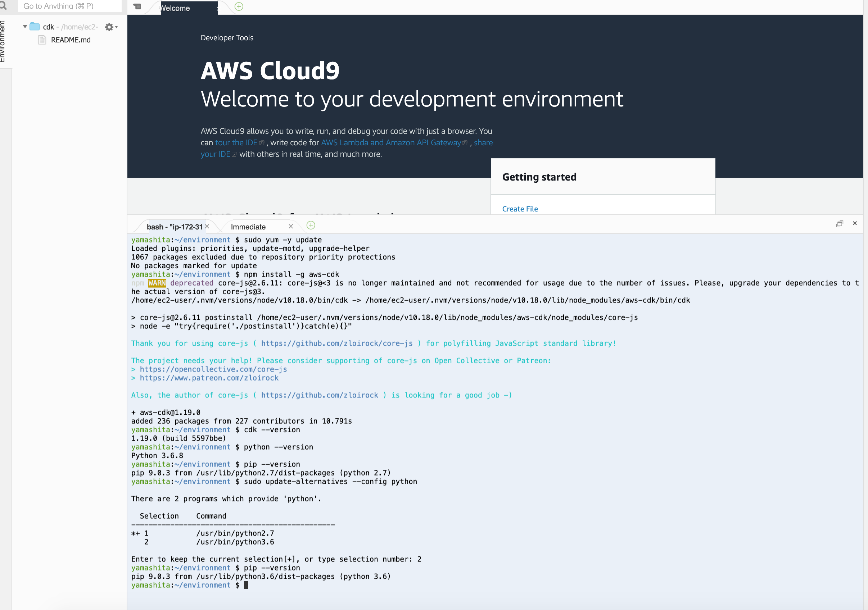The width and height of the screenshot is (868, 610).
Task: Click the 'AWS Cloud9' title text
Action: tap(270, 71)
